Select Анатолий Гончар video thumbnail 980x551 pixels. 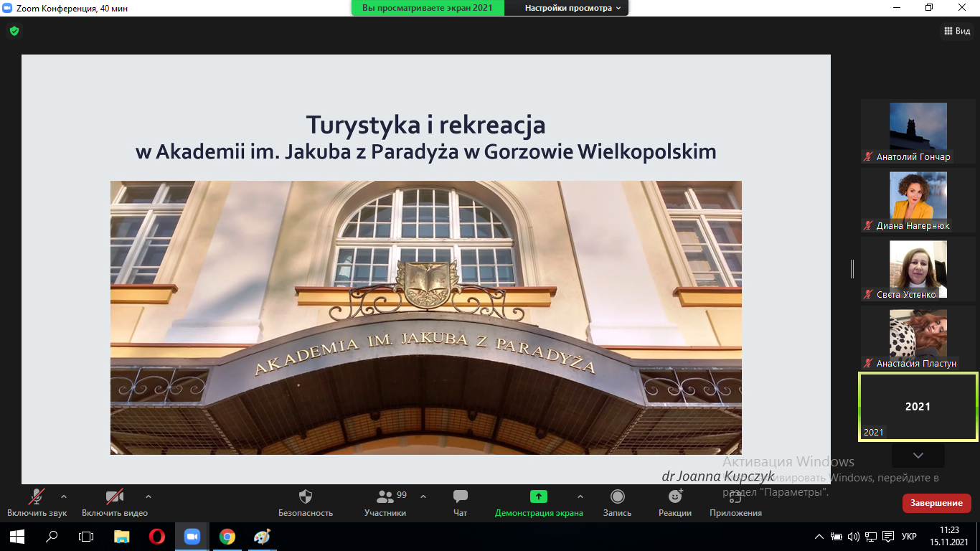coord(918,131)
